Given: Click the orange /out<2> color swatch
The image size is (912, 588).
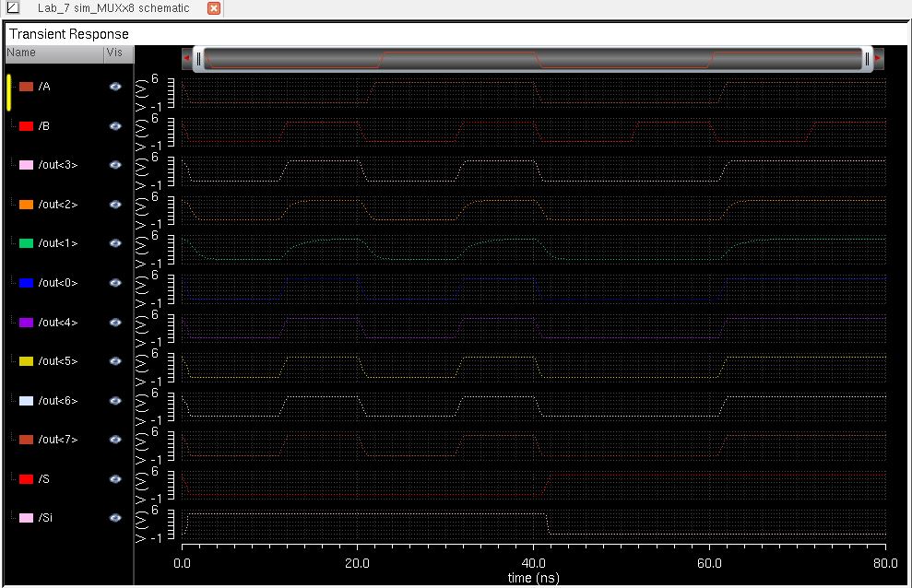Looking at the screenshot, I should (26, 205).
